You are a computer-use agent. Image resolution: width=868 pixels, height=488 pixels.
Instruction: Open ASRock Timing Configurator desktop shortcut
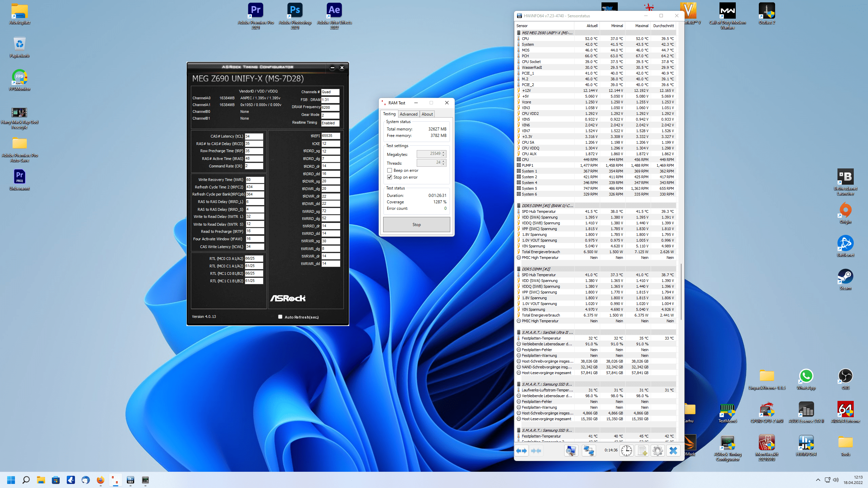pos(727,447)
